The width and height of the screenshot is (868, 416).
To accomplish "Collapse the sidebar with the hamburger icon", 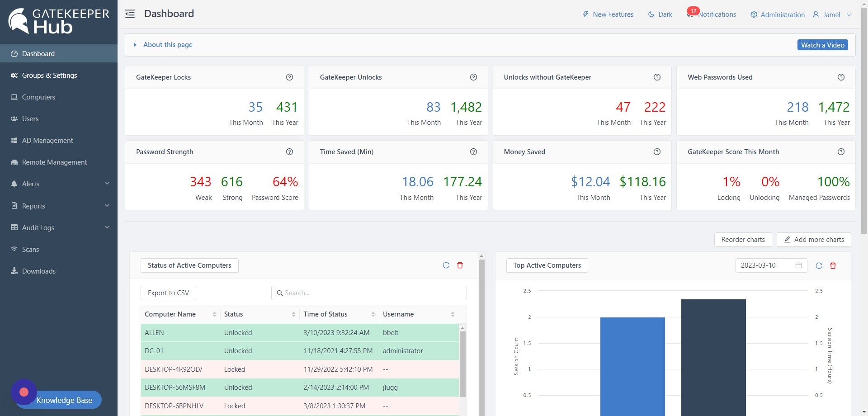I will pos(130,14).
